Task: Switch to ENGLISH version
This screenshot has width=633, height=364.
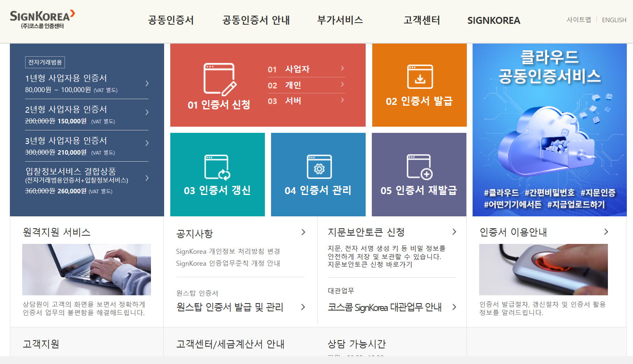Action: pyautogui.click(x=614, y=20)
